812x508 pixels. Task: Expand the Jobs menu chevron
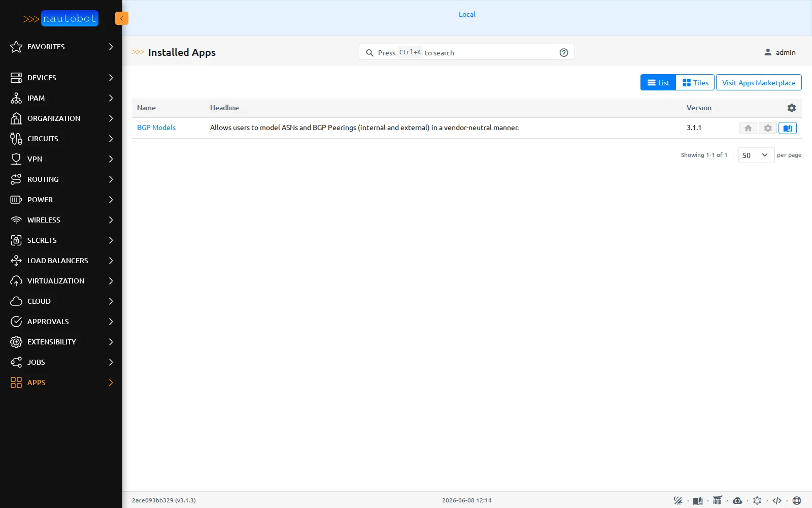pos(111,362)
